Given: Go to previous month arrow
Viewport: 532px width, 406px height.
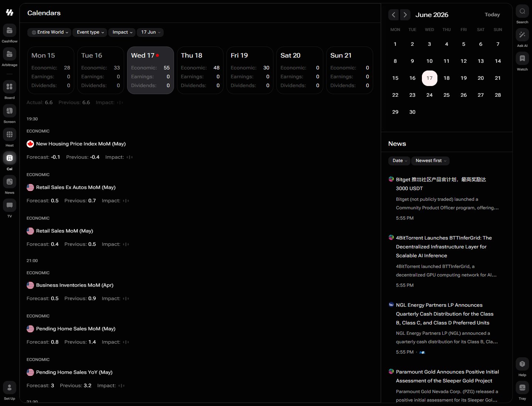Looking at the screenshot, I should [393, 15].
